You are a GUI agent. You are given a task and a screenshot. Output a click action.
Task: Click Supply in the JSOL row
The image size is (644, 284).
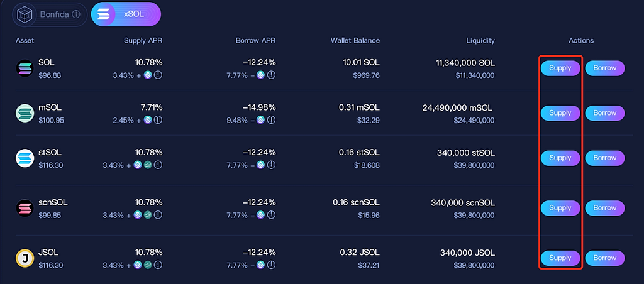point(560,258)
